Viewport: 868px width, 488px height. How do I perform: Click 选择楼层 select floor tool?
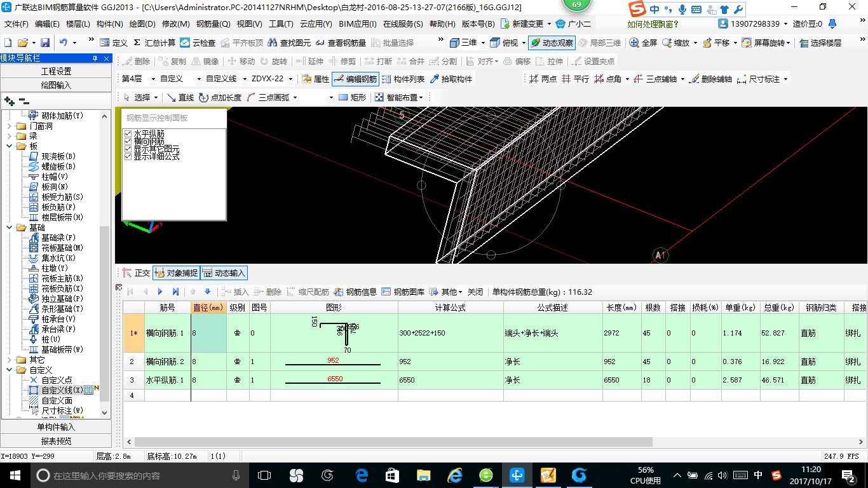(821, 43)
